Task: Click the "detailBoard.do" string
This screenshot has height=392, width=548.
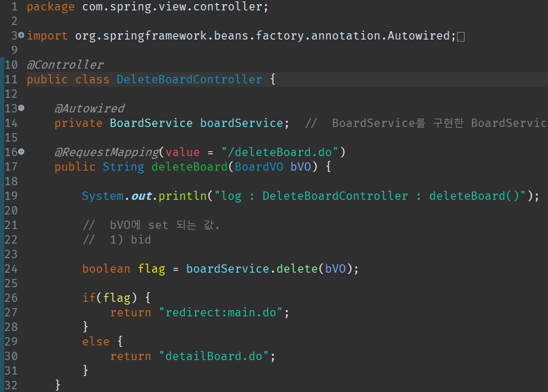Action: (x=213, y=356)
